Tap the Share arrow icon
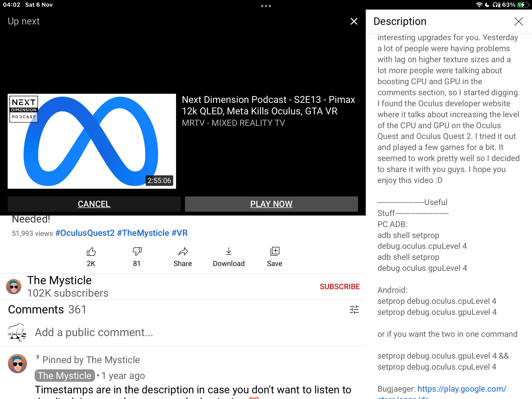The width and height of the screenshot is (532, 399). (183, 252)
